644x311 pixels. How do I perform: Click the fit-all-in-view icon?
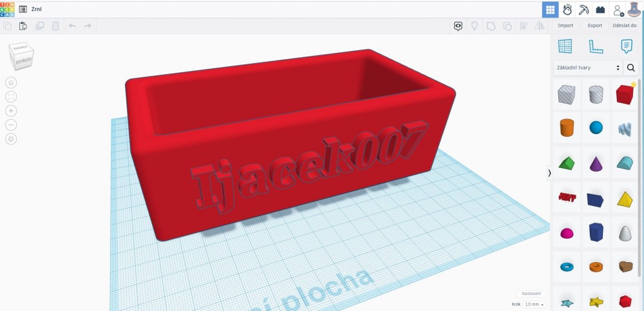pos(11,97)
